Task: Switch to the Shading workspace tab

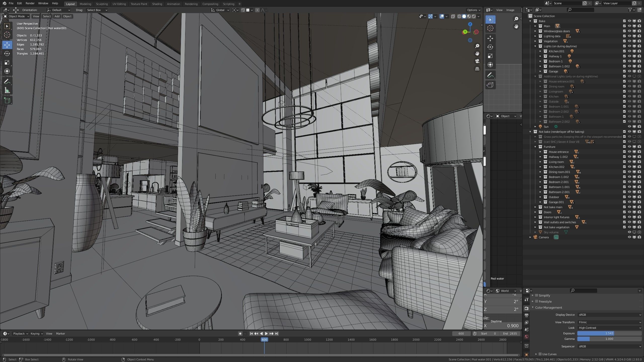Action: [x=157, y=4]
